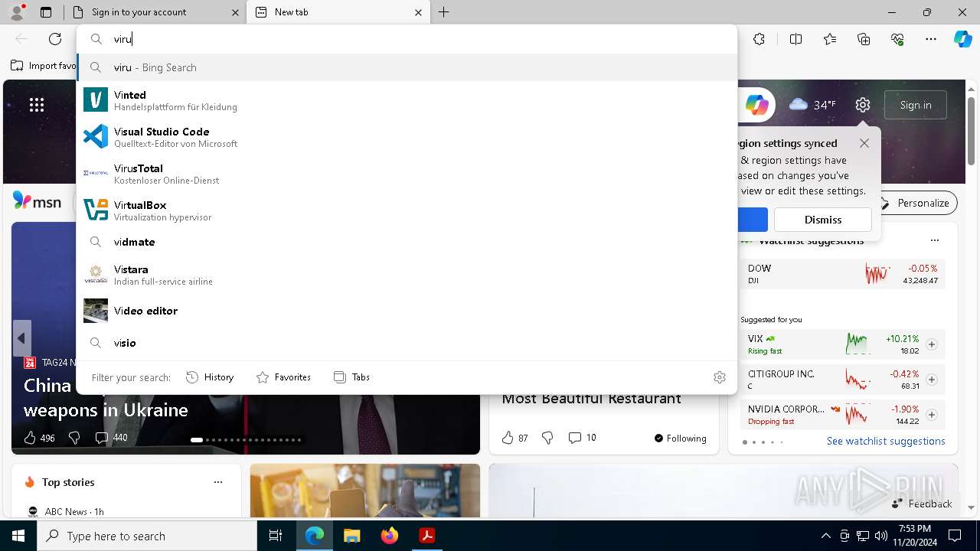The width and height of the screenshot is (980, 551).
Task: Close the region settings synced popup
Action: tap(864, 143)
